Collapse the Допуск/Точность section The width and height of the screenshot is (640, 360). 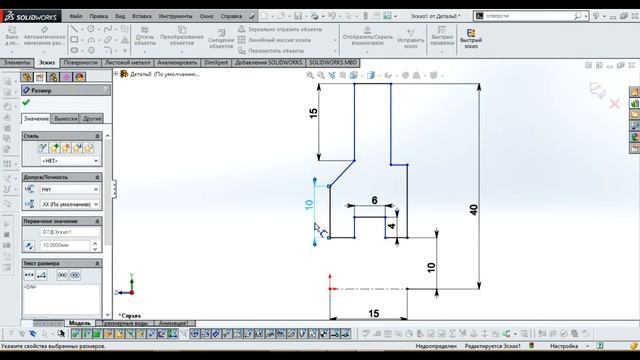[98, 177]
